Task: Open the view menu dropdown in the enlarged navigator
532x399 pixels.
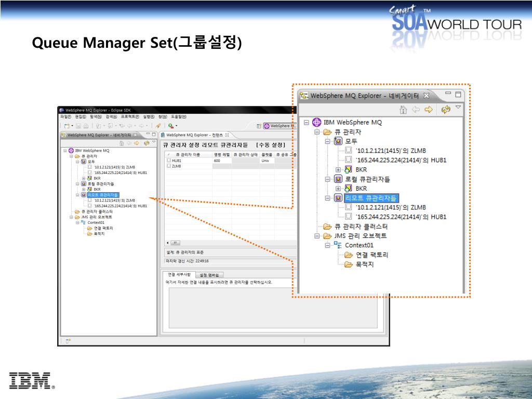Action: point(458,107)
